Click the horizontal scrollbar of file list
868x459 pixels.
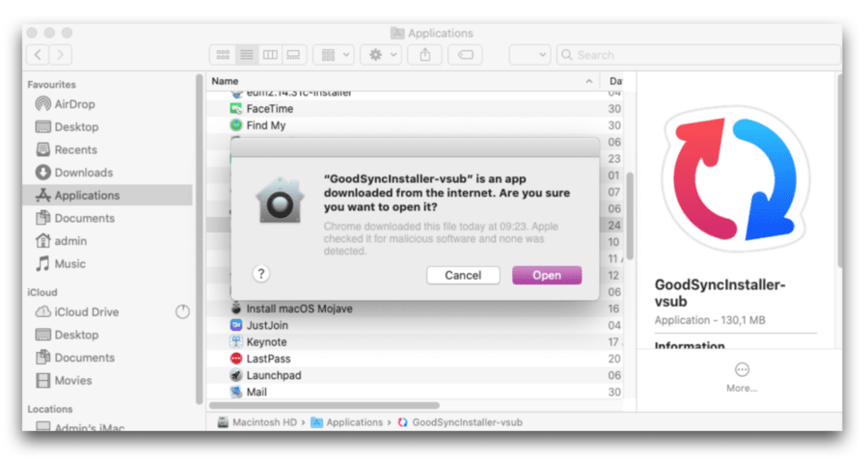pyautogui.click(x=325, y=405)
